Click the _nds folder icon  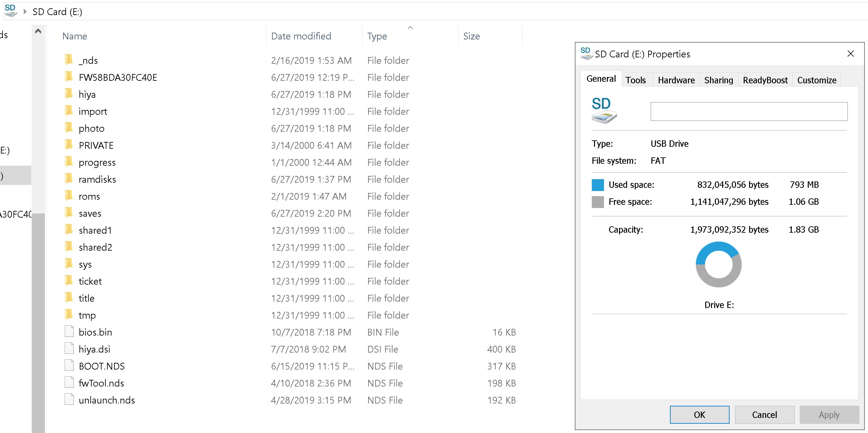pos(69,60)
